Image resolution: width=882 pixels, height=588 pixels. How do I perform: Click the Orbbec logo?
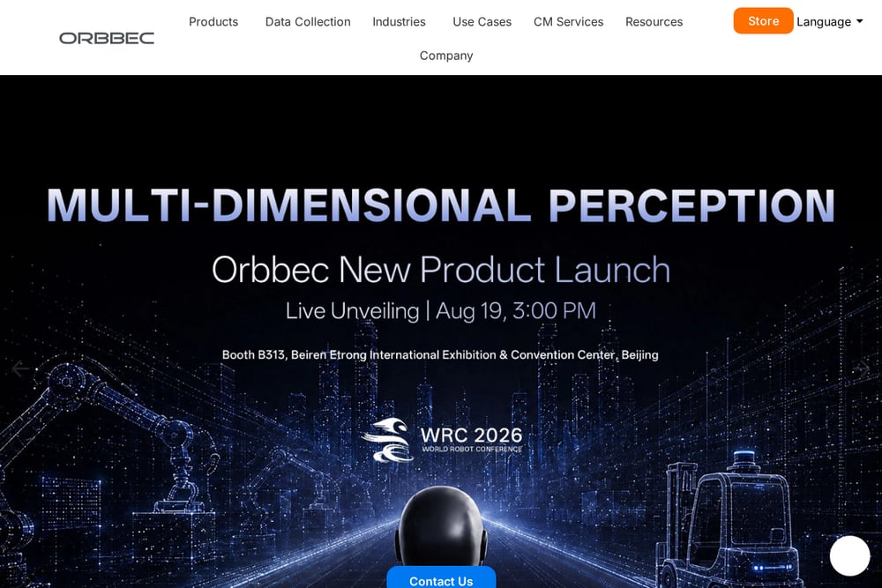click(107, 38)
